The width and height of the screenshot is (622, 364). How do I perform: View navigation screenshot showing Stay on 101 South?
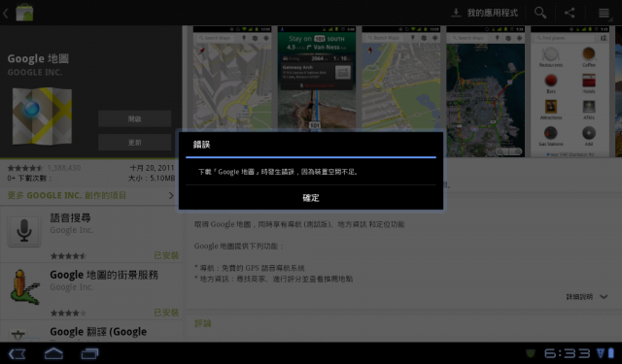tap(317, 79)
